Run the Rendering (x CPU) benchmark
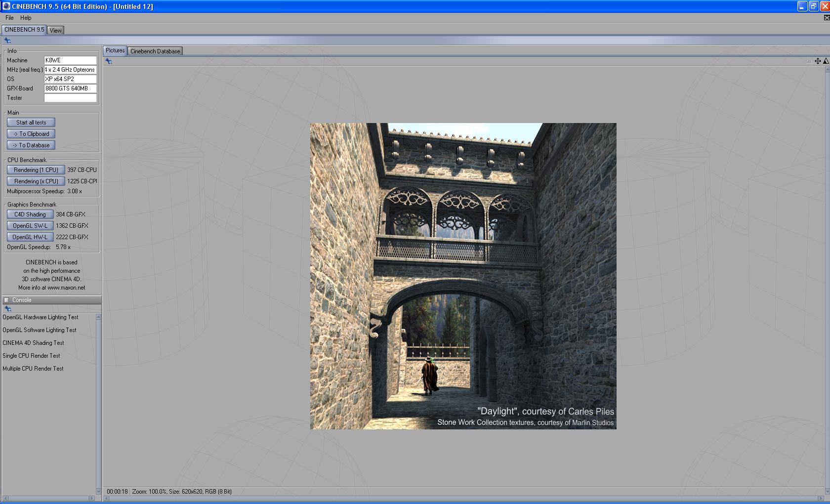 pyautogui.click(x=36, y=181)
